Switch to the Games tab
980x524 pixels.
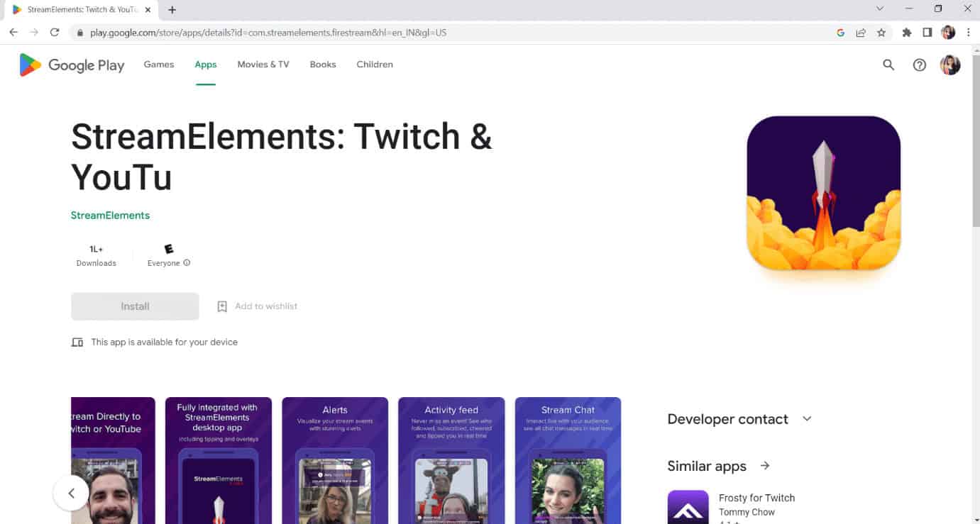pos(158,64)
